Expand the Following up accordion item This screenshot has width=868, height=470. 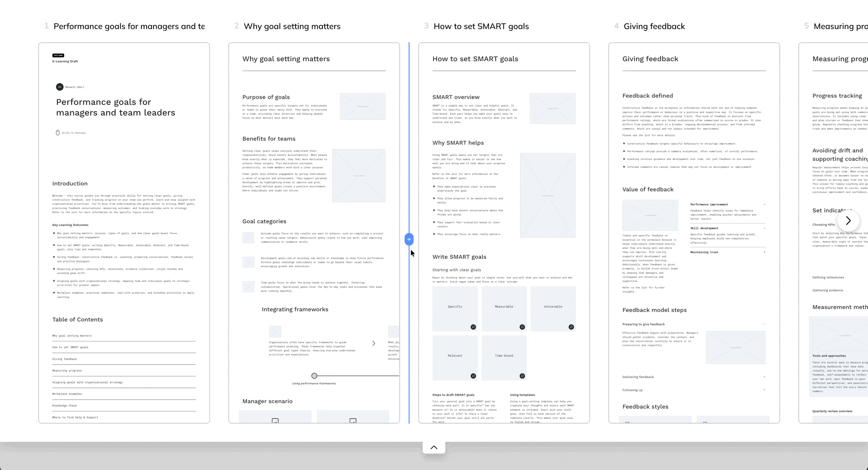(764, 390)
